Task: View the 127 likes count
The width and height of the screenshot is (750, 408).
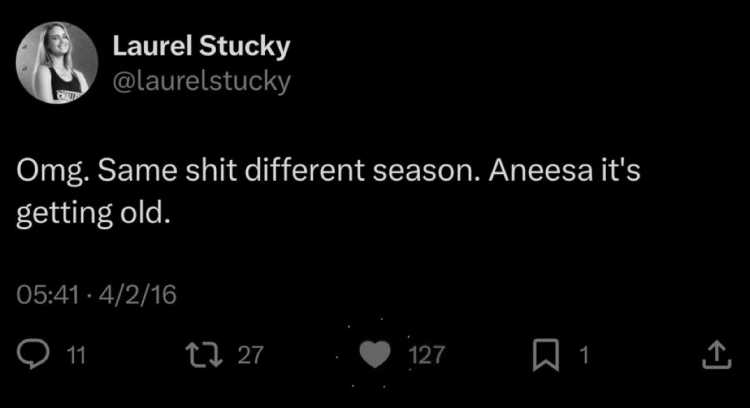Action: [427, 355]
